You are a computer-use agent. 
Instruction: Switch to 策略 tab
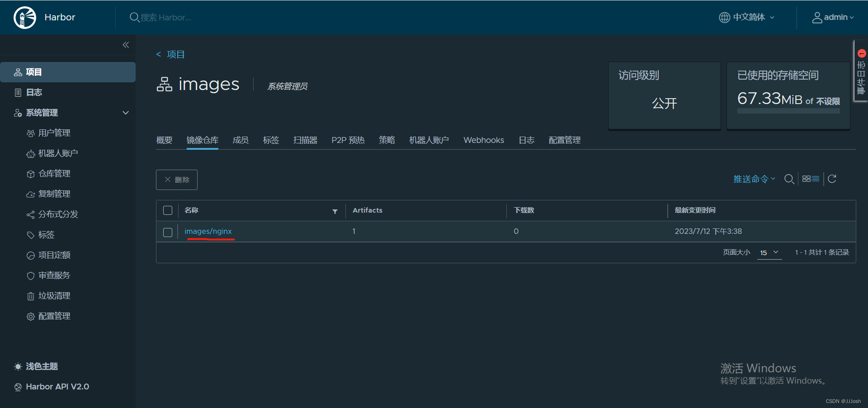point(387,140)
